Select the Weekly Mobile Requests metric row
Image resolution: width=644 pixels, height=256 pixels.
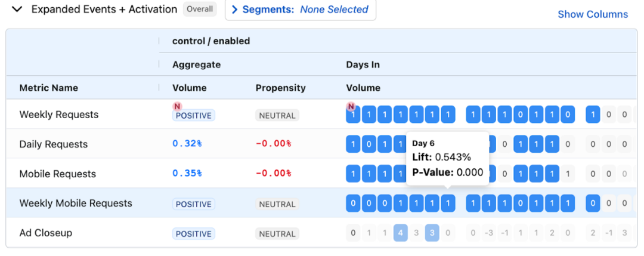[x=76, y=203]
